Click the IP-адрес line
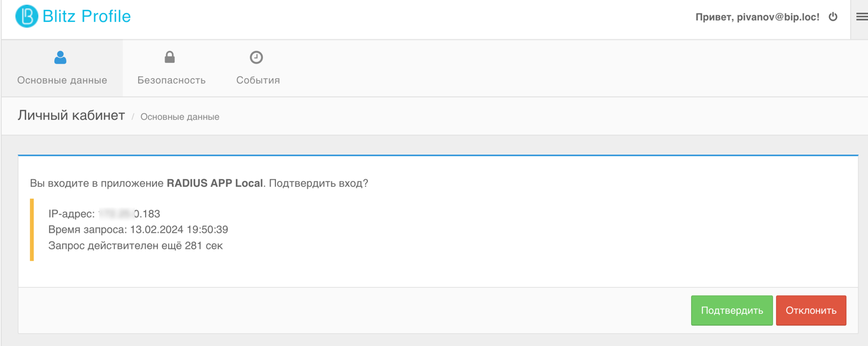Image resolution: width=868 pixels, height=346 pixels. coord(104,214)
